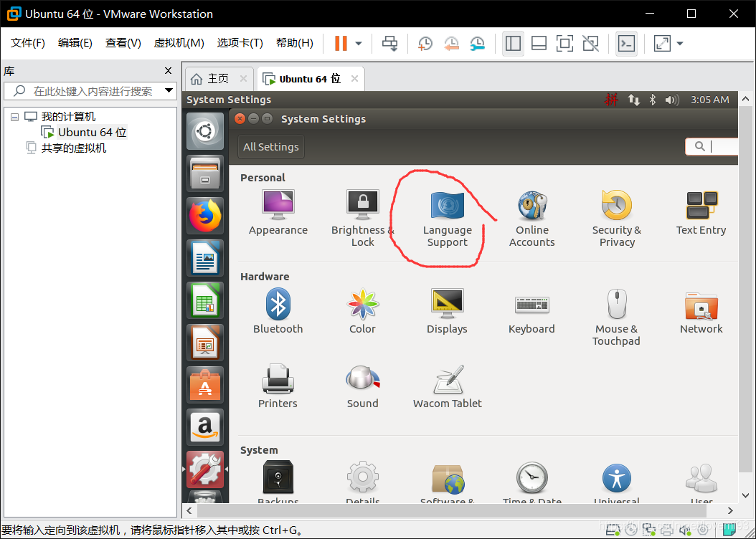Open Brightness & Lock settings

coord(362,218)
